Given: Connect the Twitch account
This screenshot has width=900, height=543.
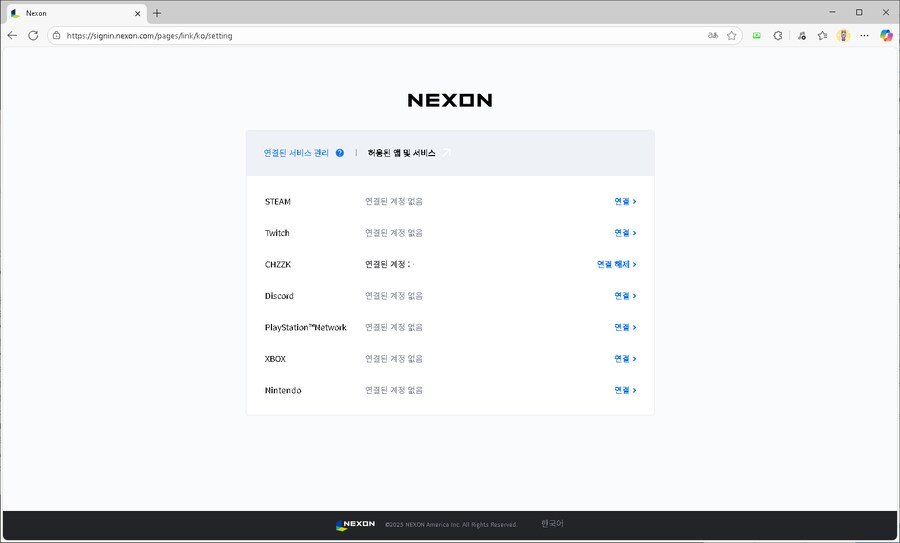Looking at the screenshot, I should 625,233.
